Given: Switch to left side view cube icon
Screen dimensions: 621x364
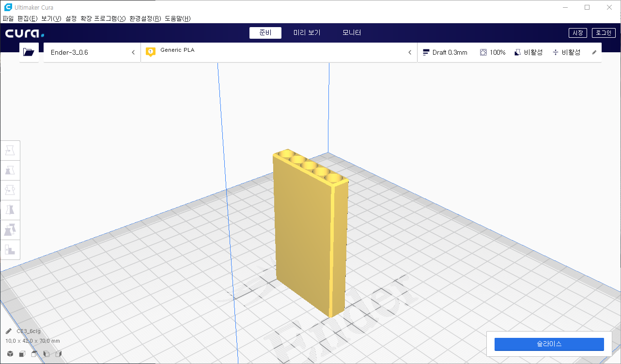Looking at the screenshot, I should (46, 354).
